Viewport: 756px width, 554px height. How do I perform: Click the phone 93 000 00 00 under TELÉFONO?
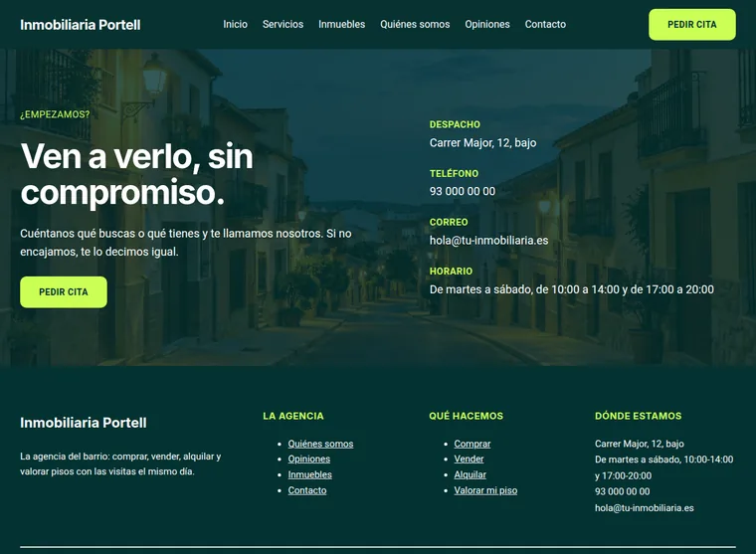(463, 191)
